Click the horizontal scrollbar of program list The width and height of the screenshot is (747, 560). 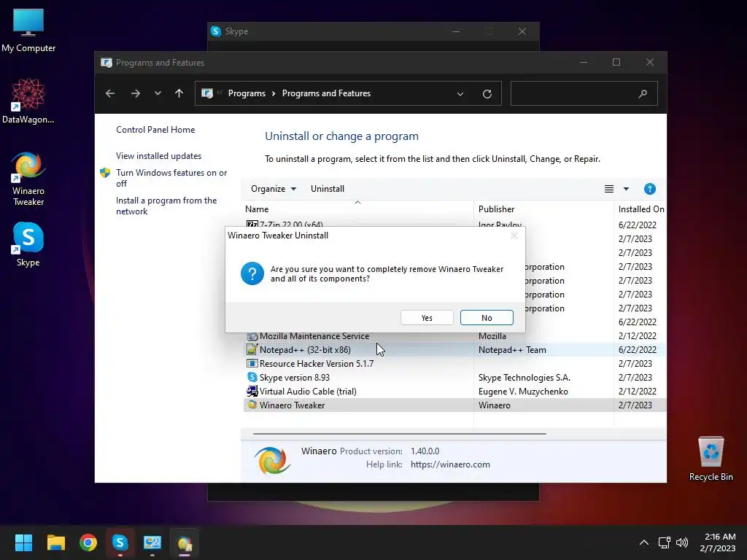(399, 434)
